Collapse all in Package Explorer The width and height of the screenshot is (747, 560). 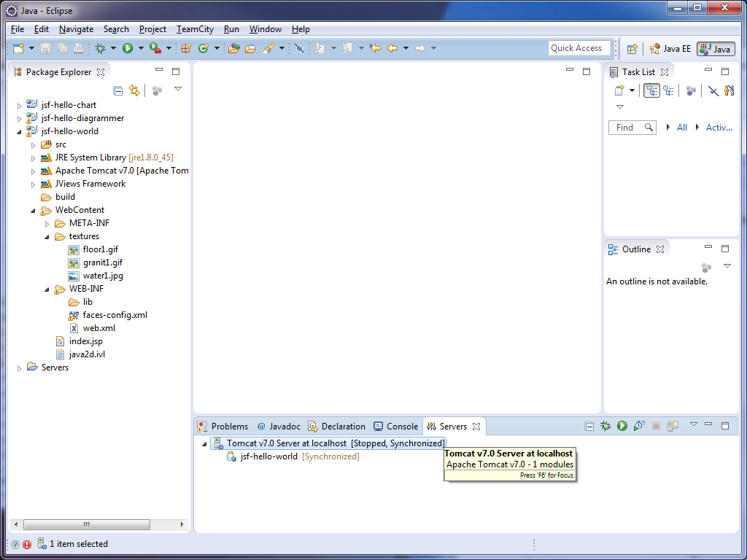[118, 90]
